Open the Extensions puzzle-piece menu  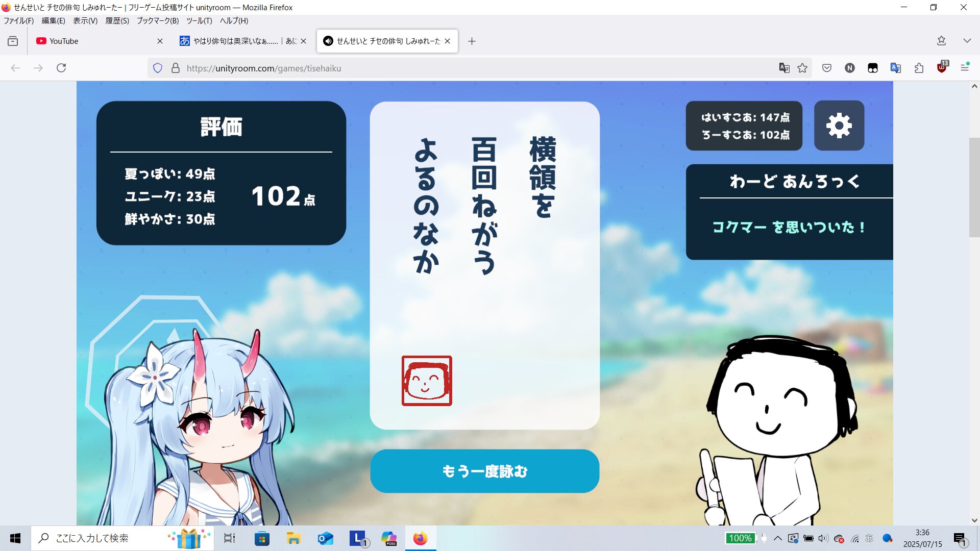click(919, 68)
